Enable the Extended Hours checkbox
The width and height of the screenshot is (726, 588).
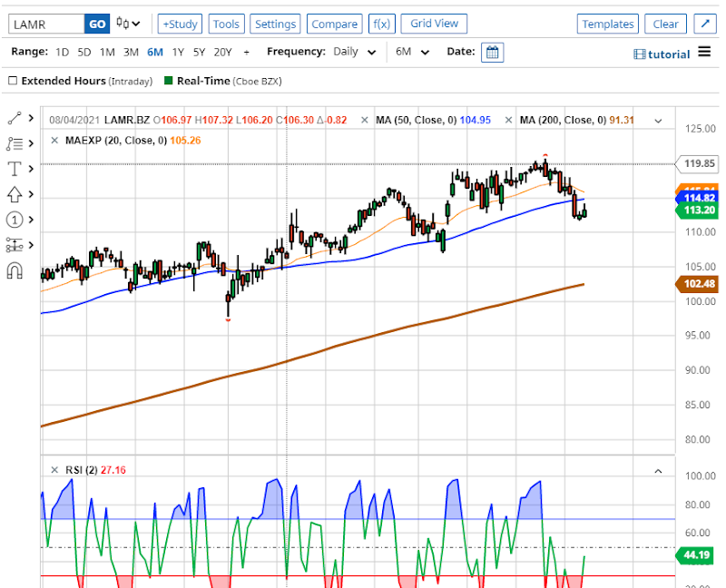tap(13, 81)
